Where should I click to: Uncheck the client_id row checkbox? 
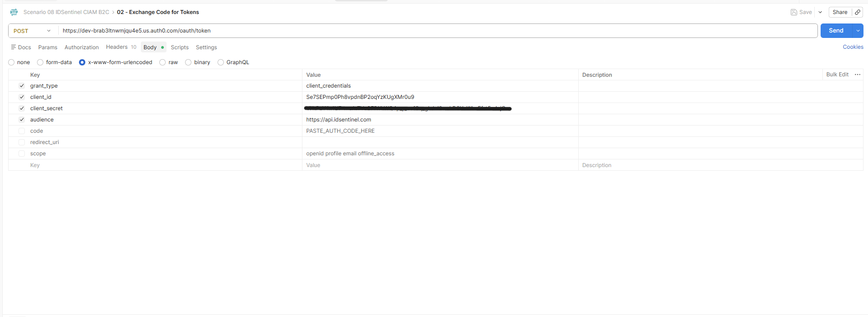pos(22,97)
